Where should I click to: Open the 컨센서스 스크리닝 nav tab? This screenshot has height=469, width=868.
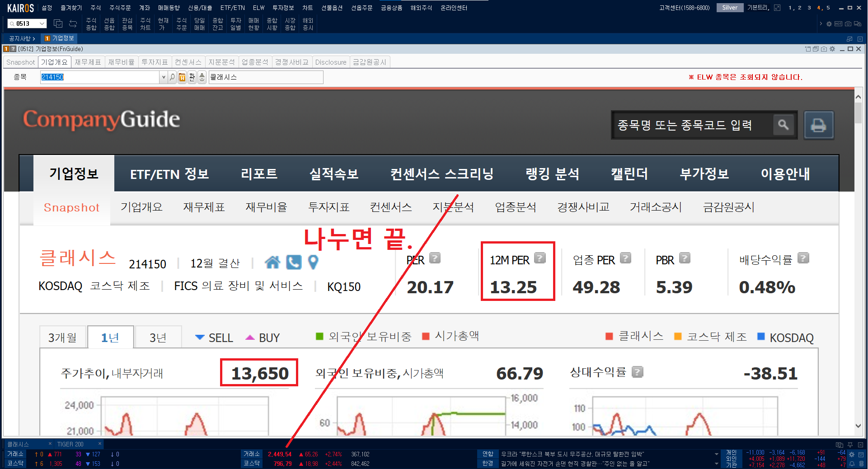441,174
